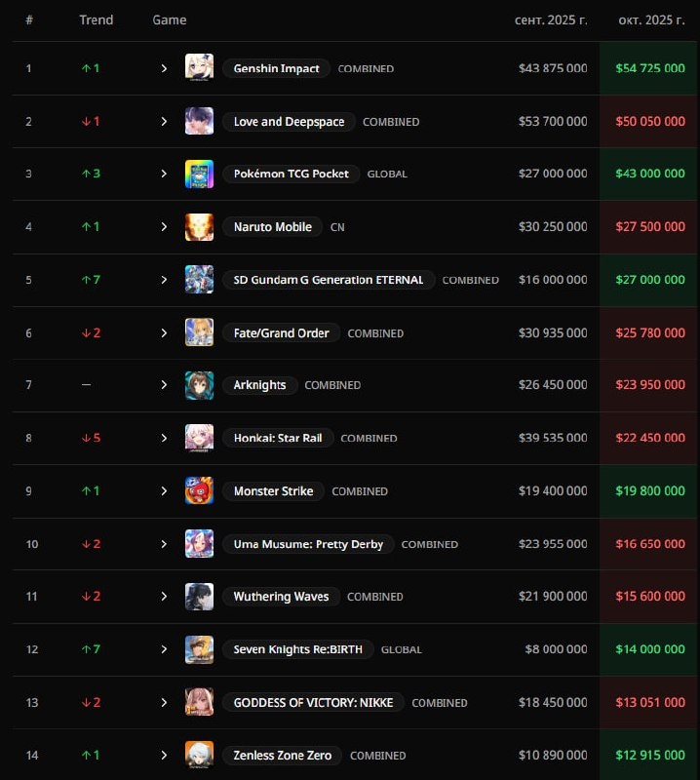Expand the Uma Musume: Pretty Derby row

[164, 543]
